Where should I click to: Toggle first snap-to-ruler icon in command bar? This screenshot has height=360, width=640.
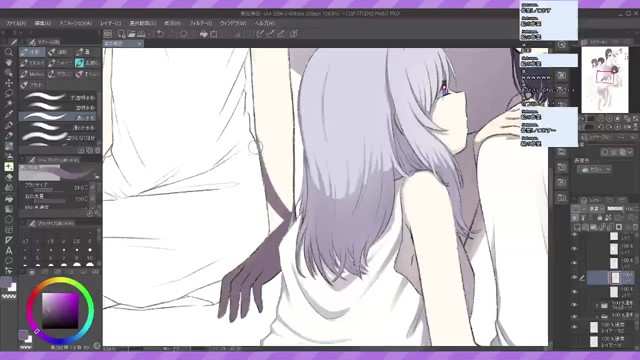click(260, 34)
